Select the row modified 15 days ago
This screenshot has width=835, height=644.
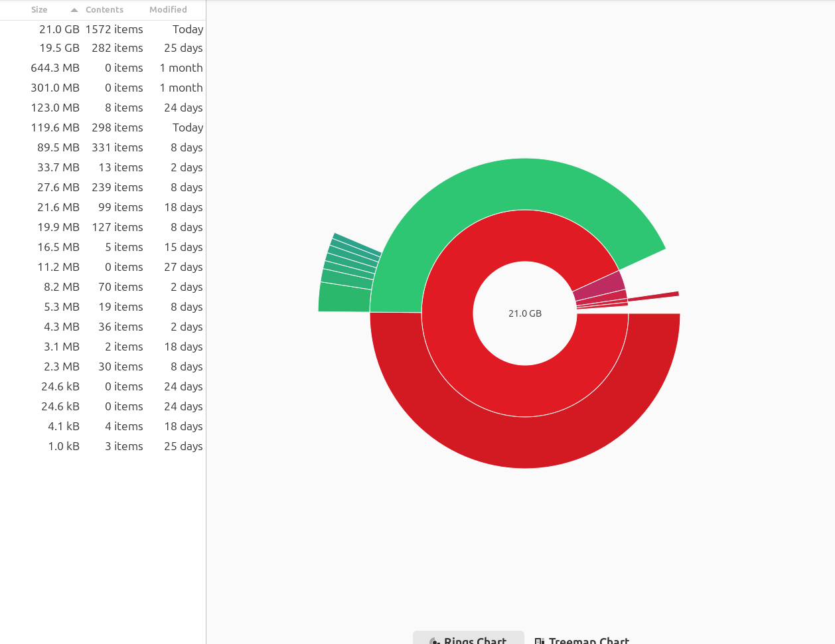103,247
